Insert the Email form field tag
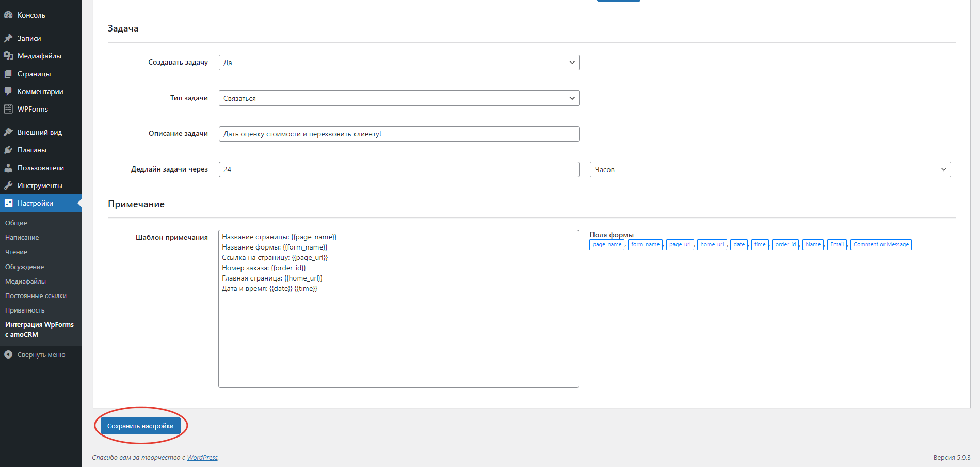980x467 pixels. [x=837, y=244]
